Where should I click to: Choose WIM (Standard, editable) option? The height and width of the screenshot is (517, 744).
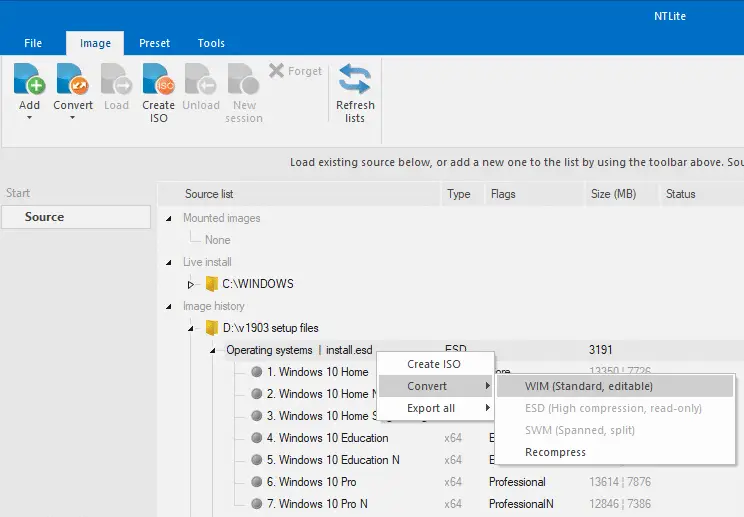tap(615, 386)
